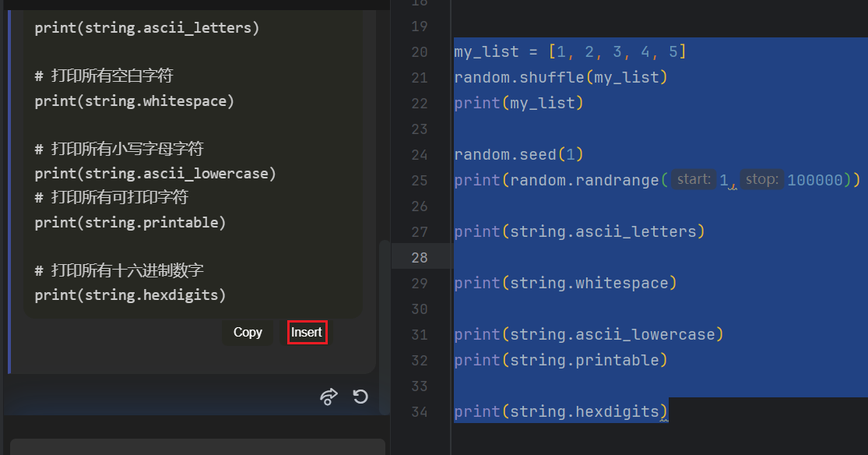This screenshot has height=455, width=868.
Task: Click the share response icon below the chat answer
Action: [329, 397]
